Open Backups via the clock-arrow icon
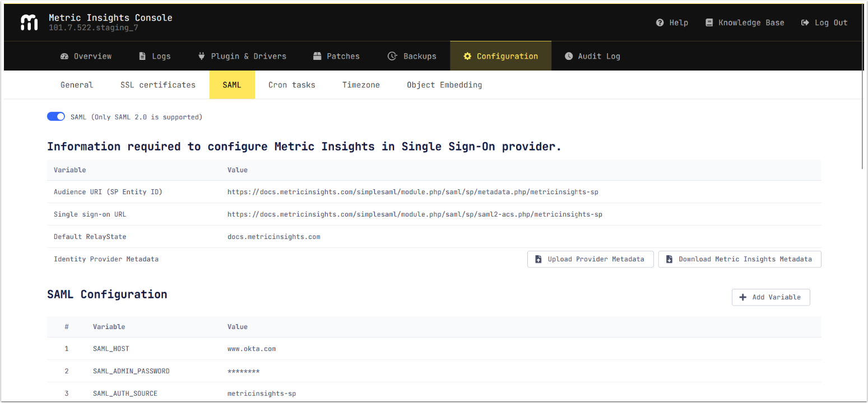Image resolution: width=868 pixels, height=403 pixels. [393, 57]
